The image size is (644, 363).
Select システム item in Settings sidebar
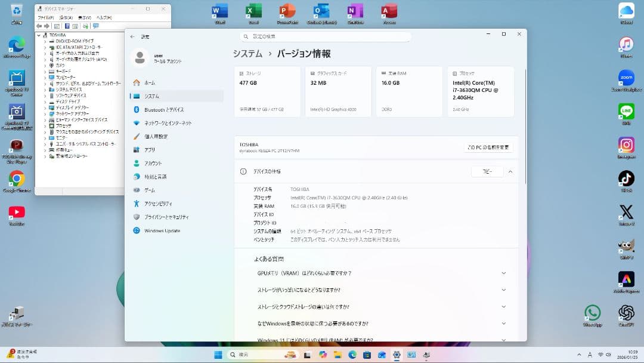(x=177, y=96)
